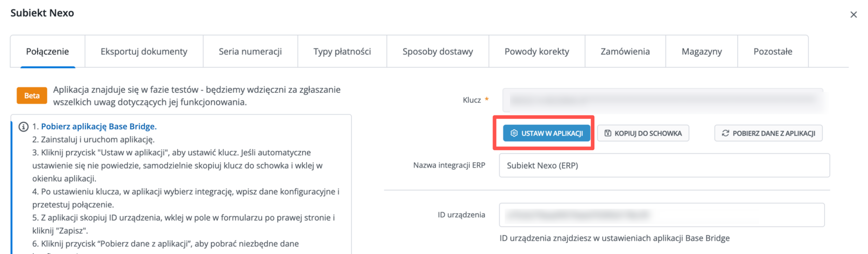Open the Połączenie tab
This screenshot has width=868, height=254.
47,51
